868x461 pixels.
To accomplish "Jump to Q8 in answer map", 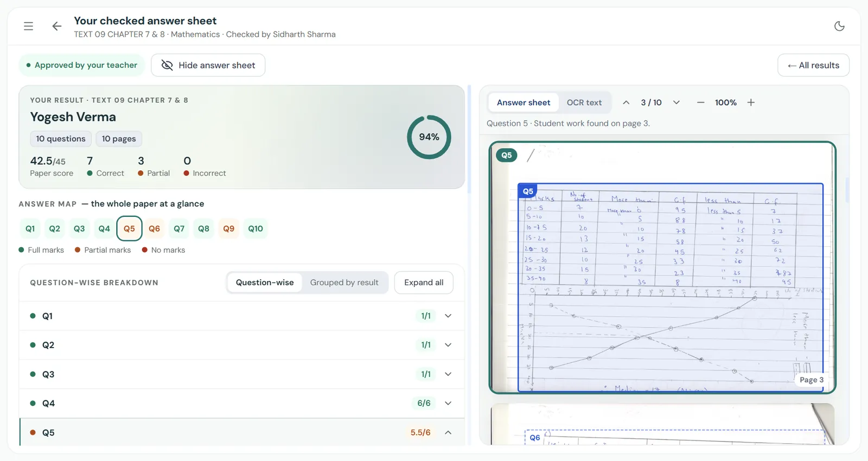I will point(204,228).
